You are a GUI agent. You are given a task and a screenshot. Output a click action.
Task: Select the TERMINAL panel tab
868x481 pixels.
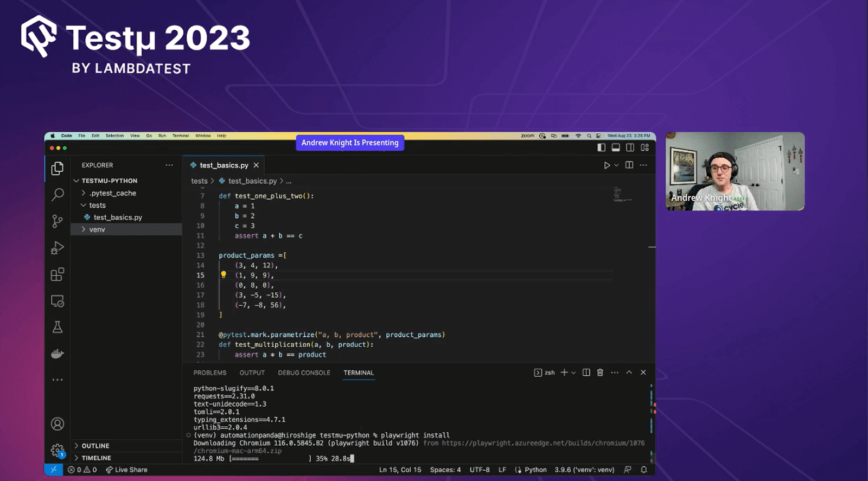pos(359,373)
